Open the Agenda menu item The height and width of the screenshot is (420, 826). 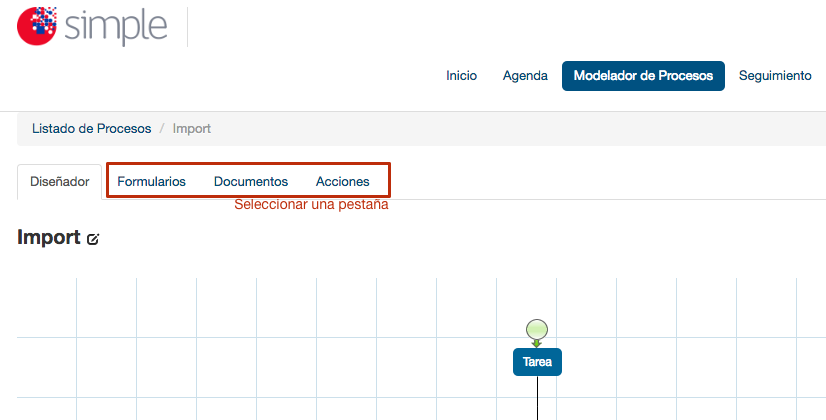[525, 76]
